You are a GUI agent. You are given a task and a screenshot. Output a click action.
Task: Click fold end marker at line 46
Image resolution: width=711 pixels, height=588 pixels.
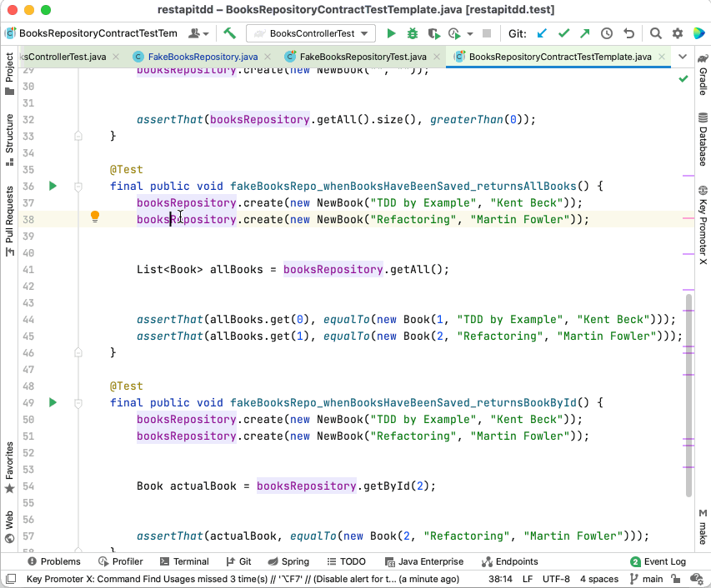[x=78, y=352]
